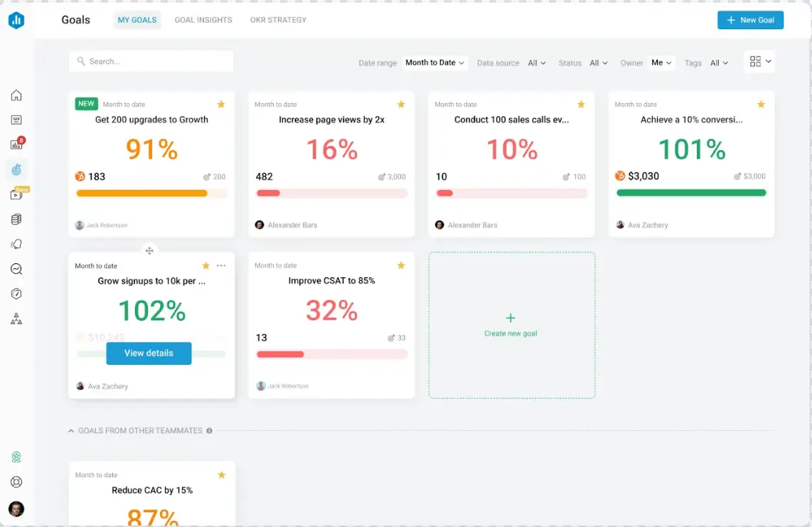
Task: Open the Data sources database icon
Action: pos(16,219)
